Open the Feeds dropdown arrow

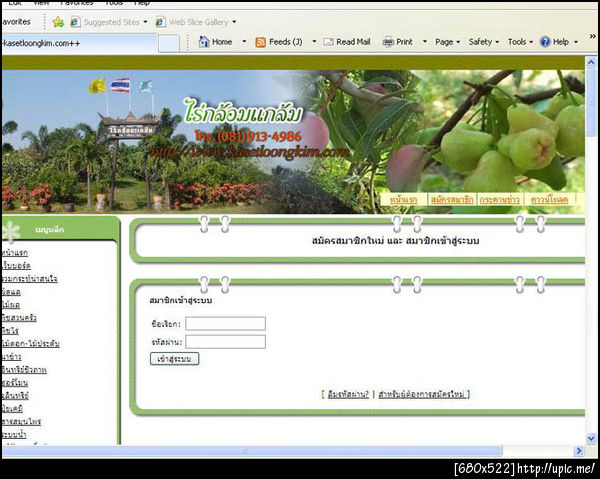click(x=314, y=41)
